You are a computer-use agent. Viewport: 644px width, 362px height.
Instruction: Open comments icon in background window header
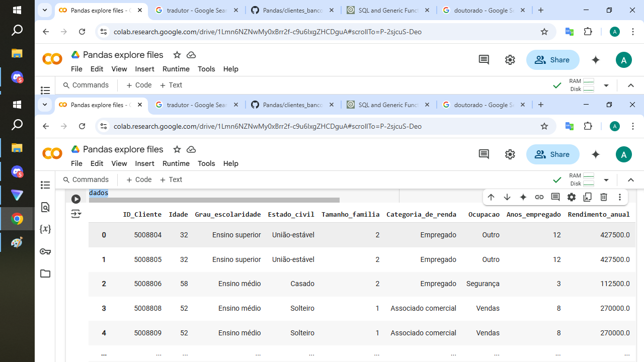point(484,60)
